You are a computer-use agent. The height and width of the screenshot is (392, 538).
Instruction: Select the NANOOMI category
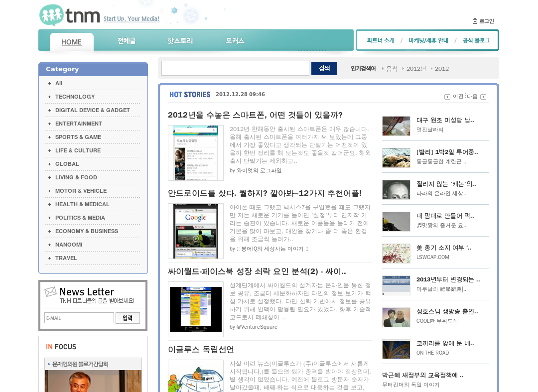tap(69, 245)
